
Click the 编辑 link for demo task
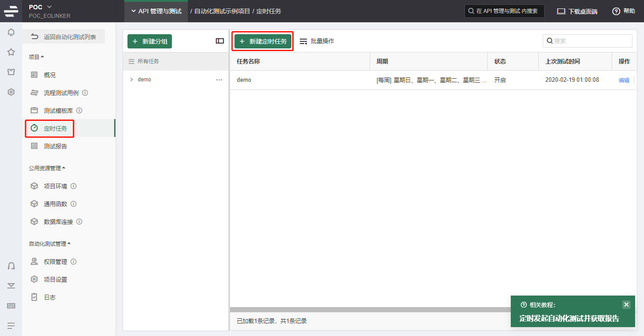pyautogui.click(x=624, y=80)
